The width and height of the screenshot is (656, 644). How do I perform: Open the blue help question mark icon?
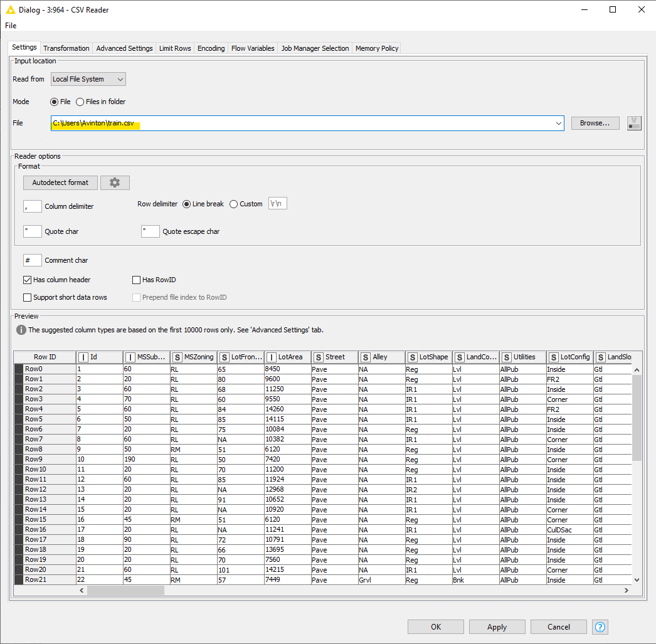coord(600,627)
